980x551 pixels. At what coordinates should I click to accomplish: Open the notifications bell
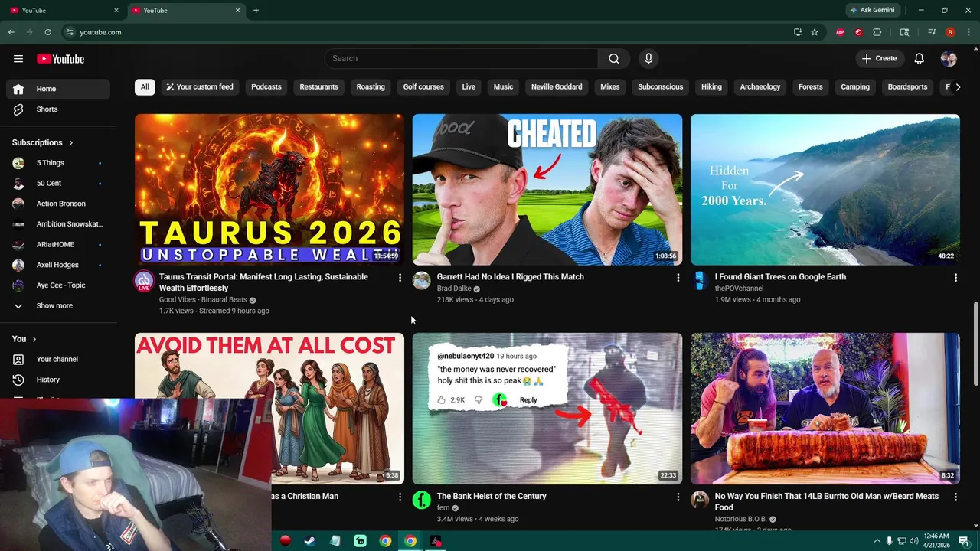(x=920, y=59)
